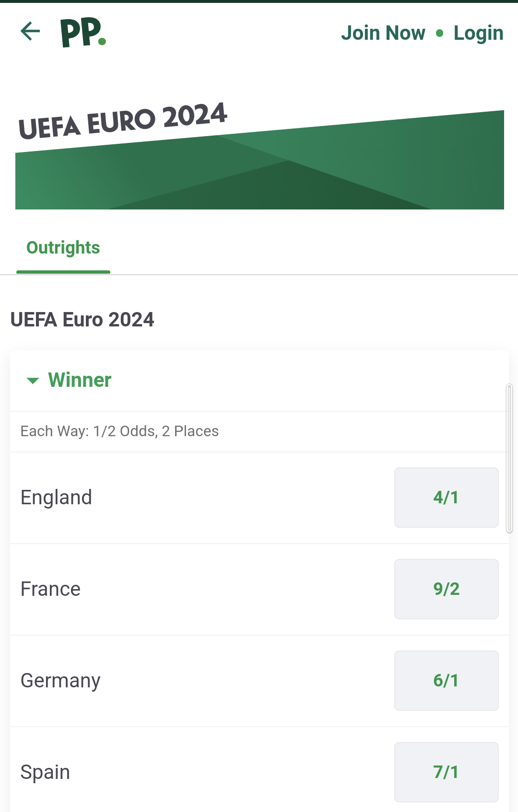The width and height of the screenshot is (518, 812).
Task: Click the Winner market heading
Action: pyautogui.click(x=80, y=380)
